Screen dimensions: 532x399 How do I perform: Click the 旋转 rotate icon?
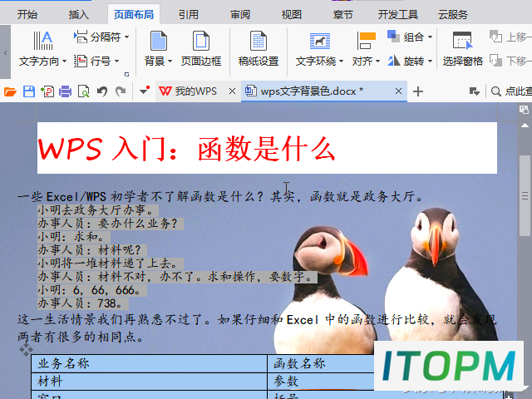click(393, 61)
